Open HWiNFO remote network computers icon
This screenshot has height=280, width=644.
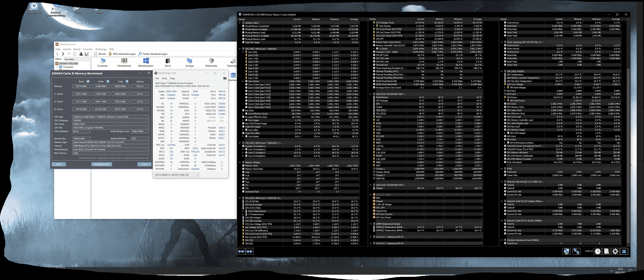pyautogui.click(x=576, y=251)
